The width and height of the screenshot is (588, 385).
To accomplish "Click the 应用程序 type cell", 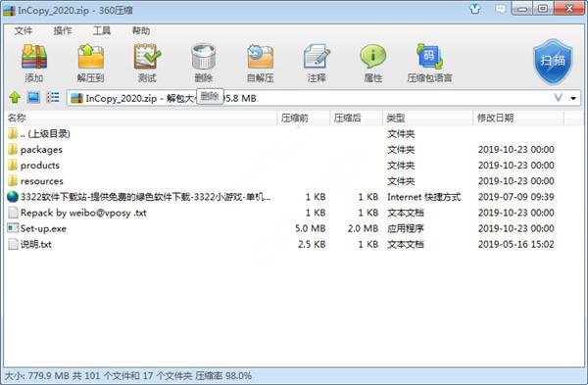I will coord(406,228).
